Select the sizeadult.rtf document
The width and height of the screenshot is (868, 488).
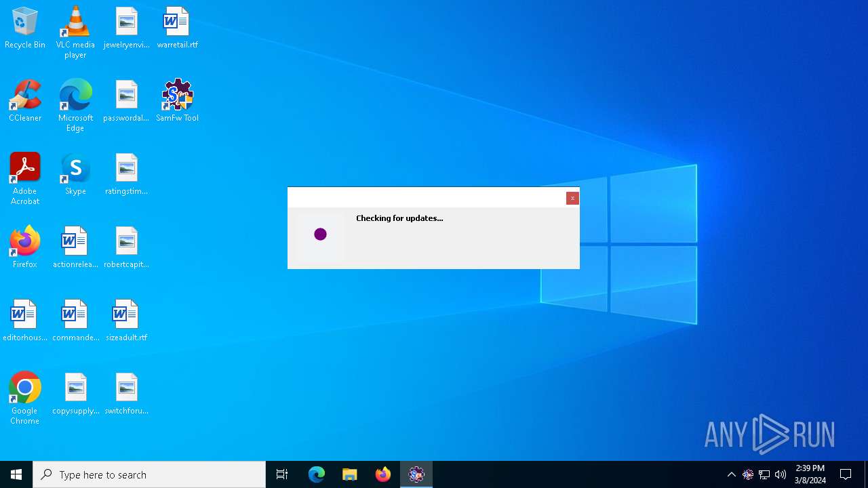[126, 321]
